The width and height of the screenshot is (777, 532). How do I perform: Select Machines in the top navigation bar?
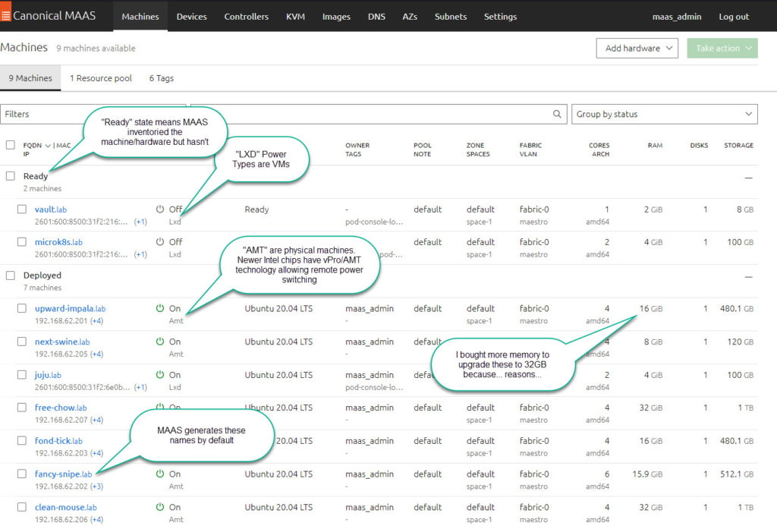pos(140,17)
